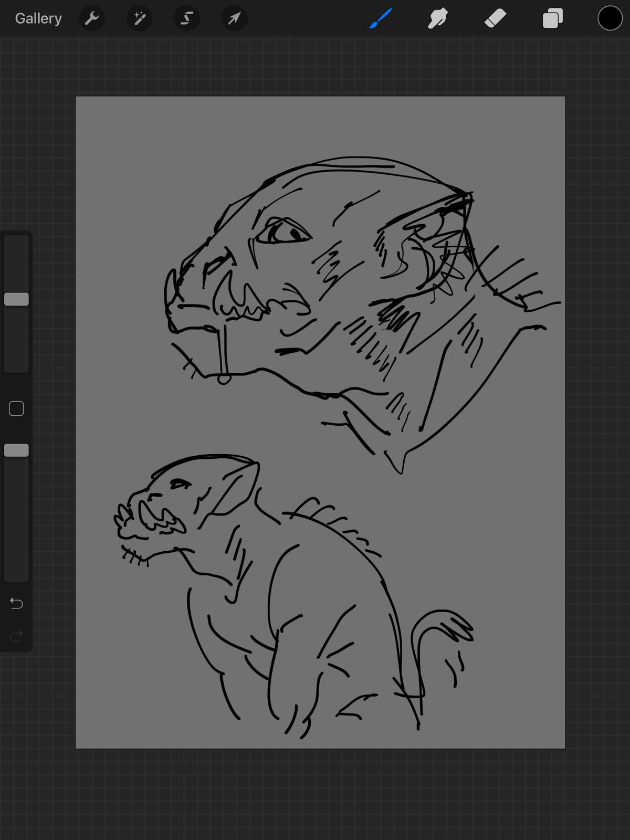The height and width of the screenshot is (840, 630).
Task: Click the brush size slider handle
Action: click(x=16, y=299)
